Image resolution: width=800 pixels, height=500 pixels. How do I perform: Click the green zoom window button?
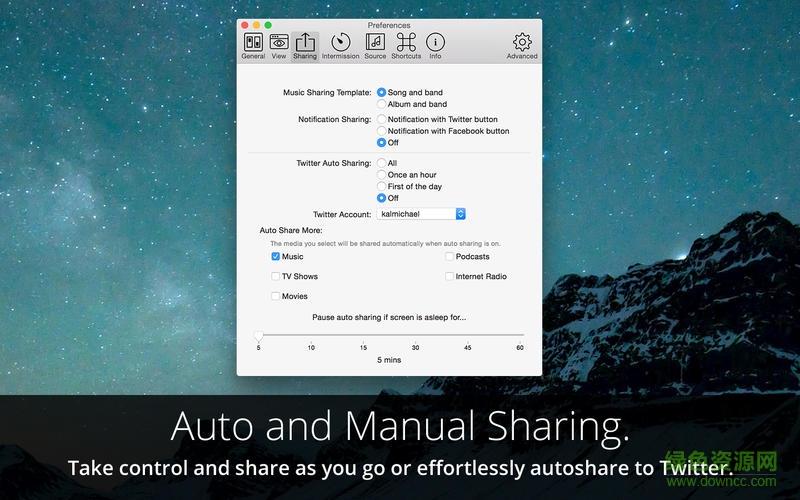point(268,25)
